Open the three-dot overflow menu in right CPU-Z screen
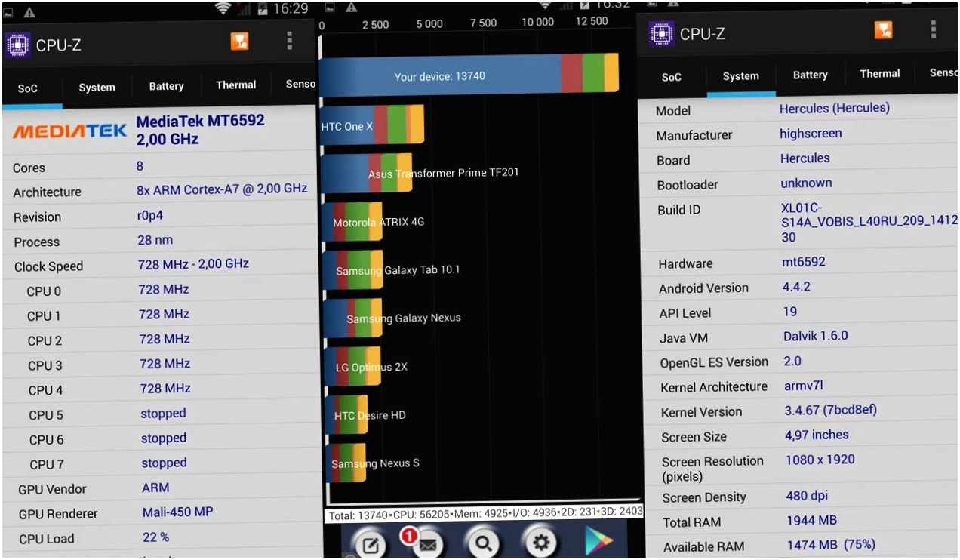This screenshot has width=960, height=560. click(x=934, y=29)
